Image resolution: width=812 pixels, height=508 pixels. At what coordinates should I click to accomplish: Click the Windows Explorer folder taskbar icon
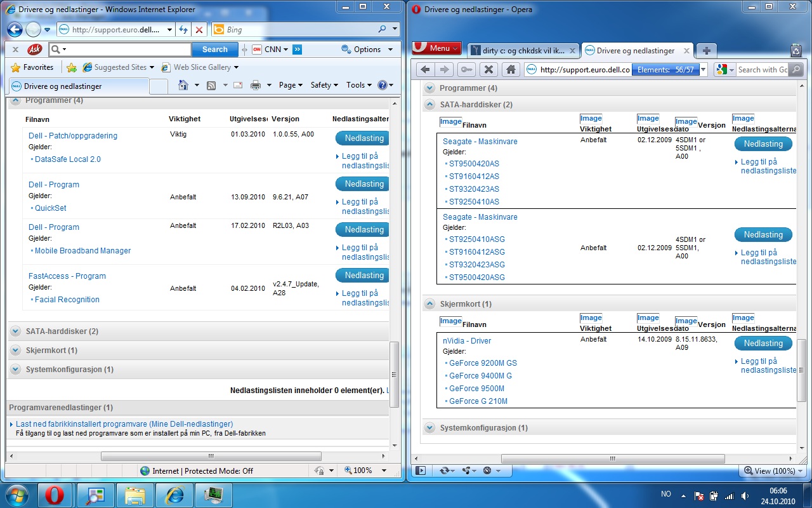[135, 495]
